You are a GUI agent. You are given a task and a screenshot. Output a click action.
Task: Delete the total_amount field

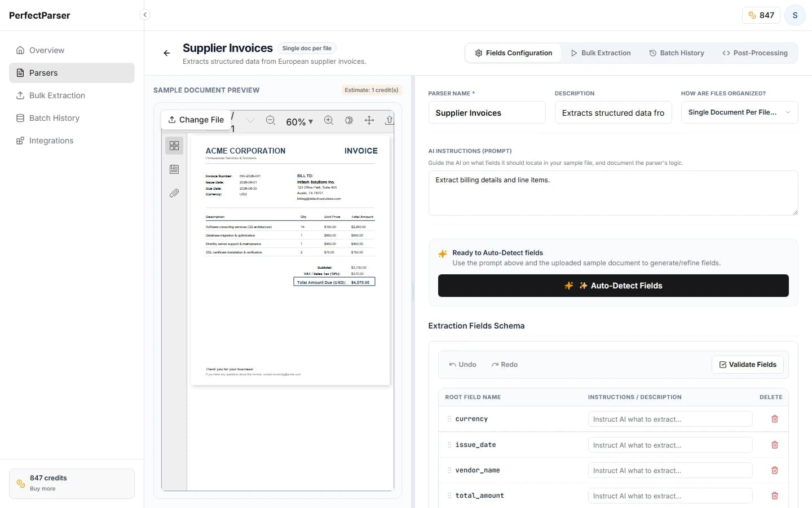pos(775,496)
